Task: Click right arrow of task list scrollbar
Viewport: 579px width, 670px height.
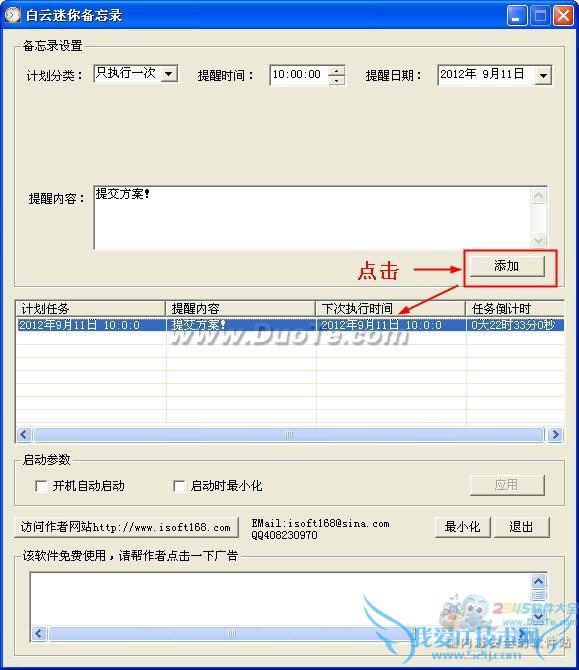Action: (555, 435)
